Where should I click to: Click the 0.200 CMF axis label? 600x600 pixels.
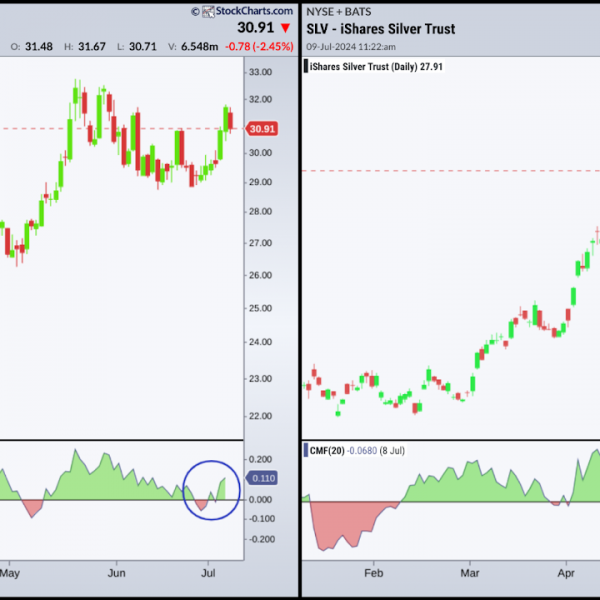(261, 459)
